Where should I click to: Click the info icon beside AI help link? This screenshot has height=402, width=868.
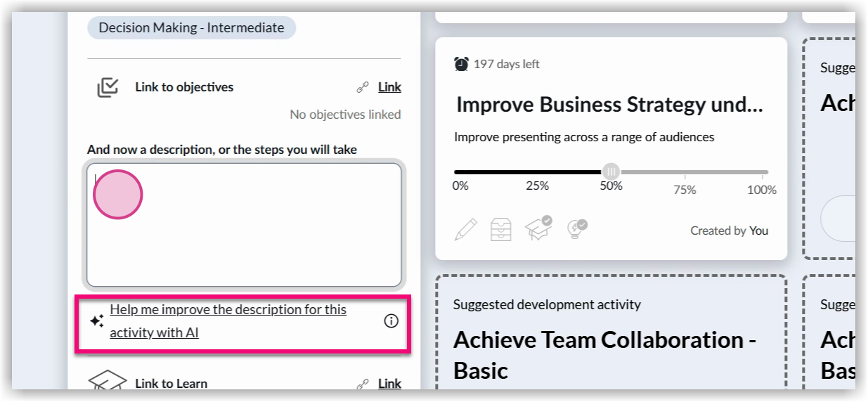point(391,321)
